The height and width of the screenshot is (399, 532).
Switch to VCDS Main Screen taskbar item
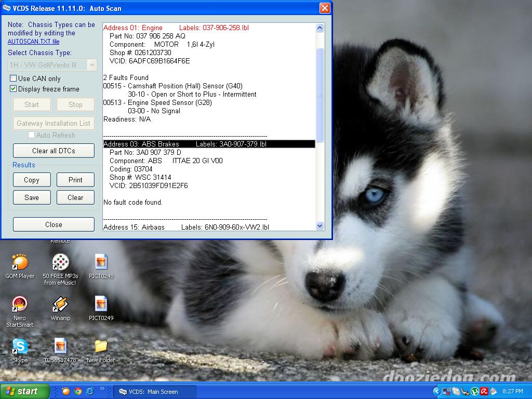click(154, 392)
